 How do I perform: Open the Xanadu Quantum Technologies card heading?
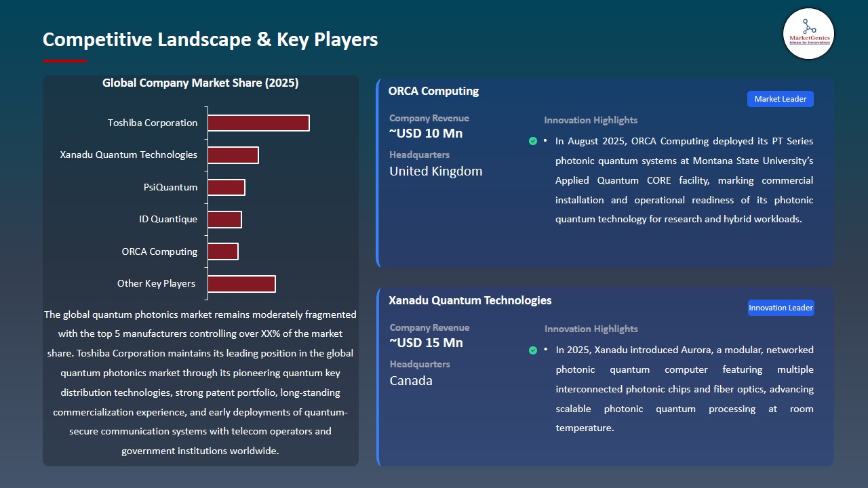(x=470, y=300)
